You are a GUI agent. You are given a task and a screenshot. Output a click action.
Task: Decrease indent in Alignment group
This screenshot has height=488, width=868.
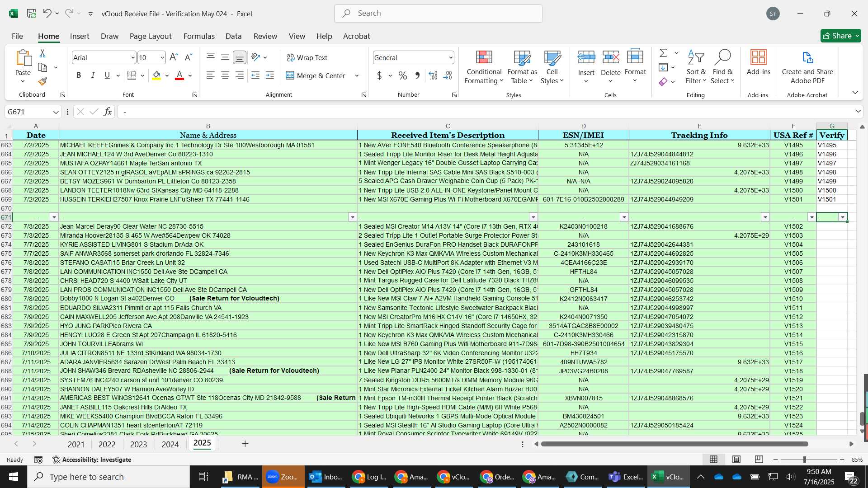point(255,75)
